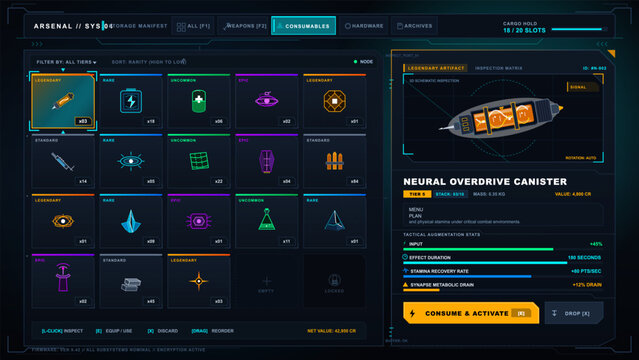Click the Cargo Hold capacity bar
Screen dimensions: 639x360
point(579,29)
